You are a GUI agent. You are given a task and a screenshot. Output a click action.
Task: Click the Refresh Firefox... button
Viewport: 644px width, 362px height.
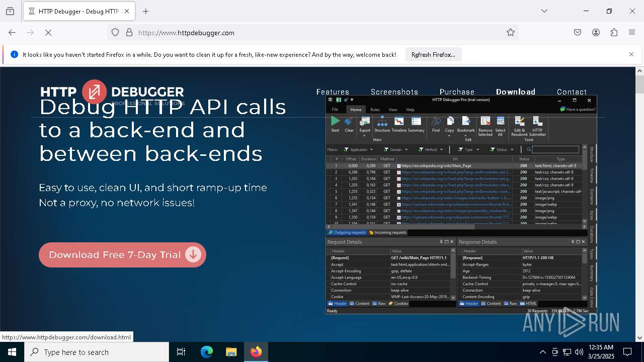click(433, 54)
